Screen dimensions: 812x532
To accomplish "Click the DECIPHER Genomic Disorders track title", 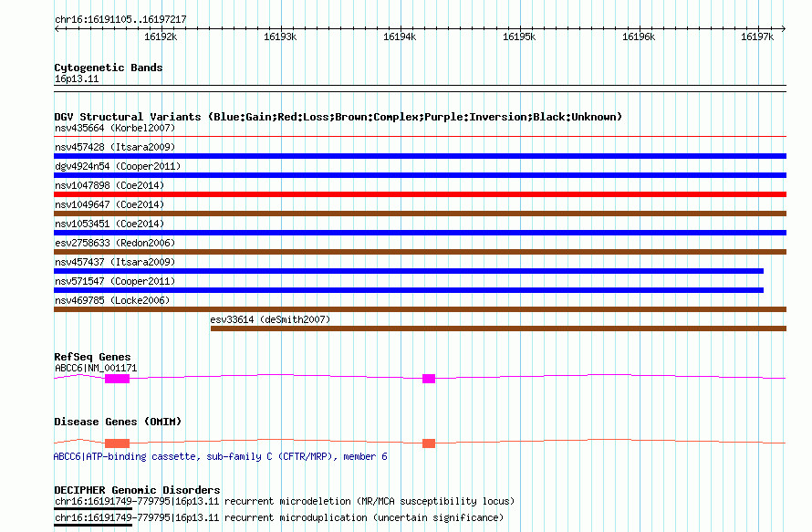I will (137, 490).
